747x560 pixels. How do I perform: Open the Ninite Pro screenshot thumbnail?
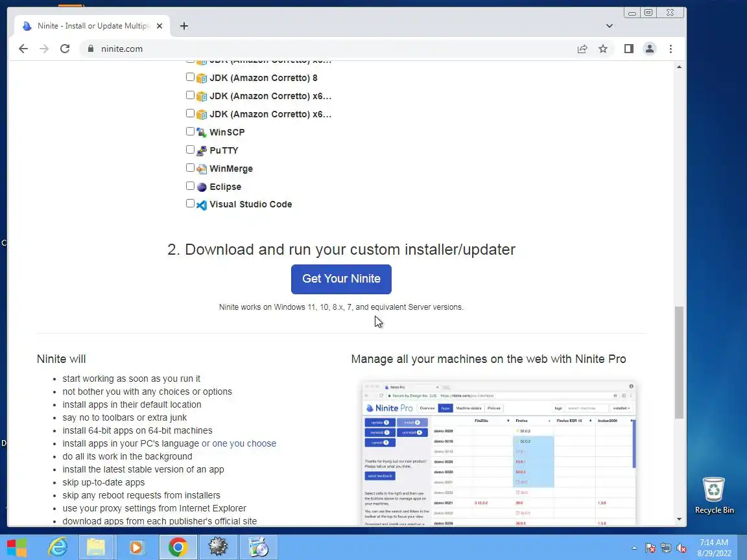point(499,452)
